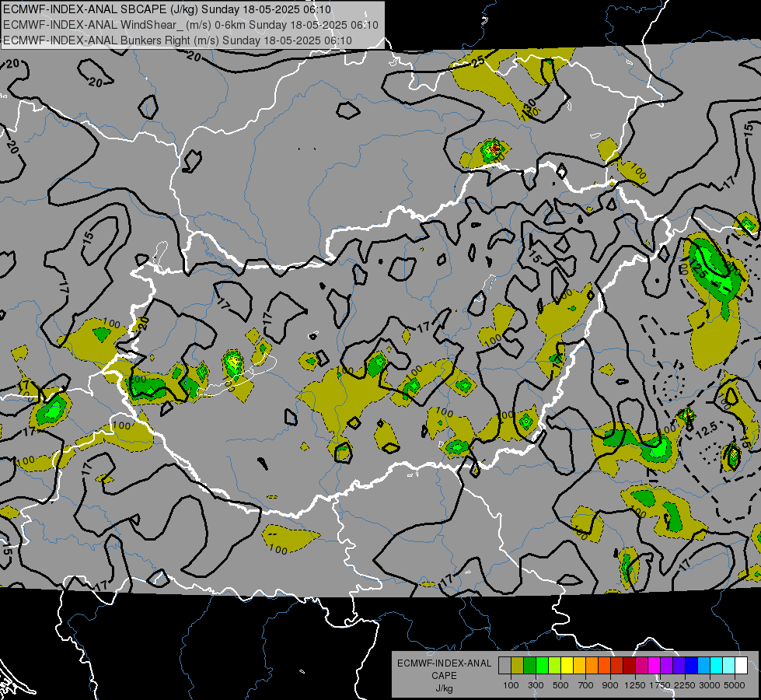Image resolution: width=761 pixels, height=700 pixels.
Task: Click the legend value 1750
Action: (660, 685)
